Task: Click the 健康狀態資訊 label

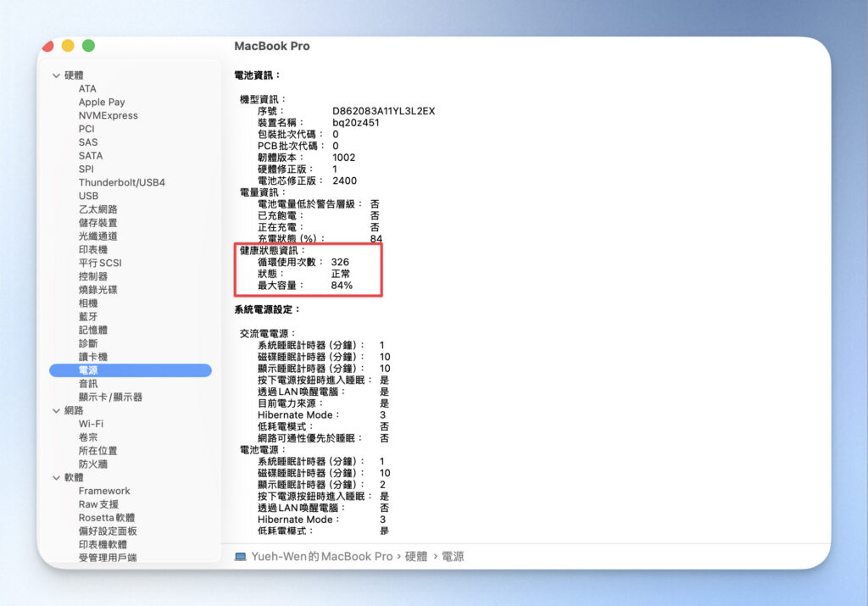Action: 272,250
